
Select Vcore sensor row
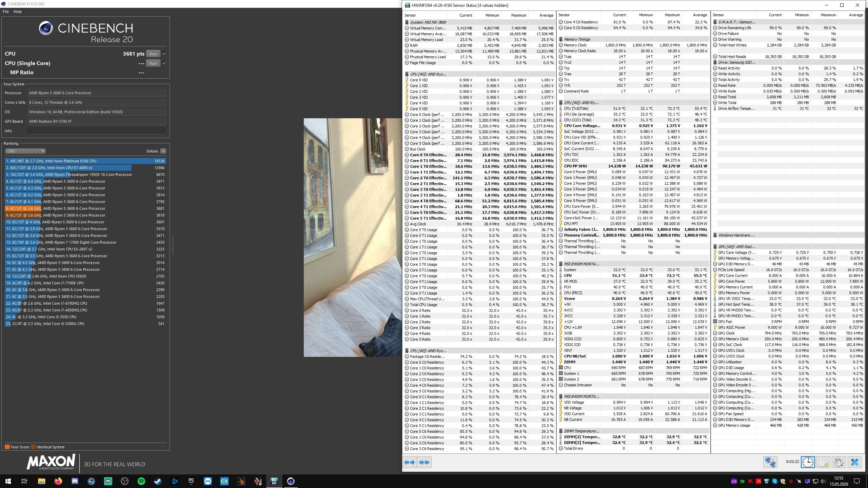[633, 299]
